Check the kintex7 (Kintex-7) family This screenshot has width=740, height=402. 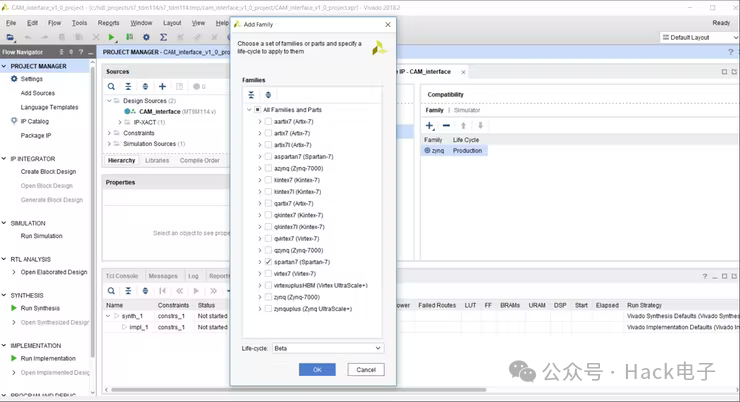[x=268, y=180]
